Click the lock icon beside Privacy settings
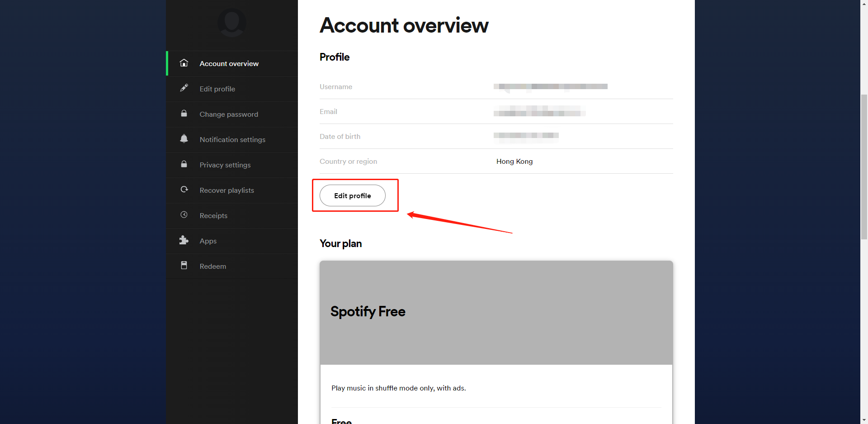The width and height of the screenshot is (868, 424). [184, 164]
